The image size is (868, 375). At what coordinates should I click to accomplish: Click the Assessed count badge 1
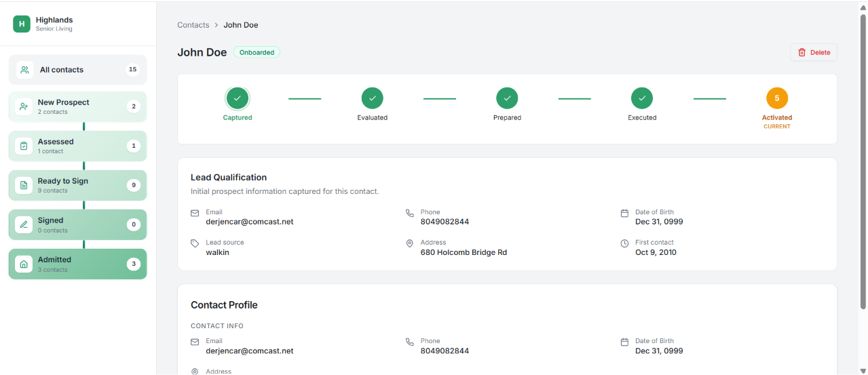134,146
